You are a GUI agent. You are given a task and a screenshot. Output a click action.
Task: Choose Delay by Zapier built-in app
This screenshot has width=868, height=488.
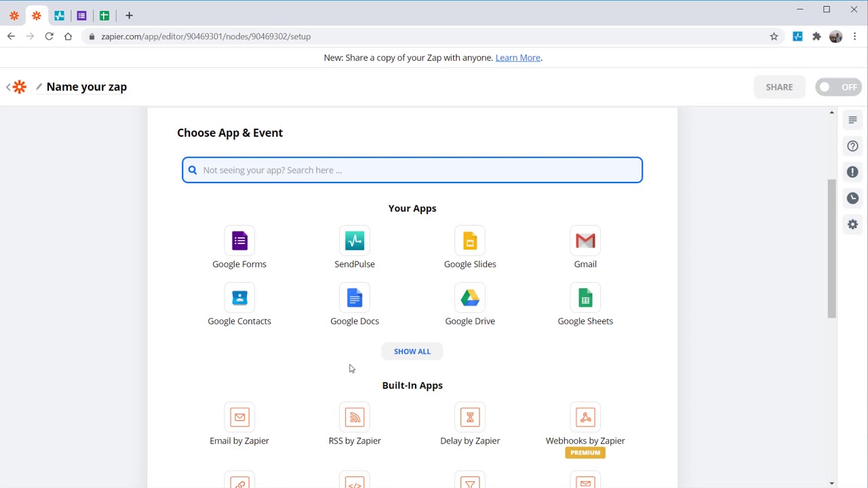click(x=470, y=417)
